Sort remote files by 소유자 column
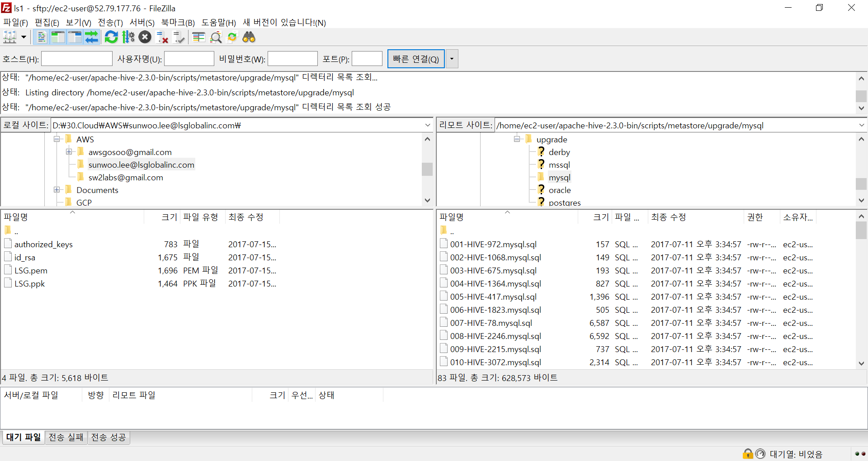The width and height of the screenshot is (868, 461). pos(798,217)
